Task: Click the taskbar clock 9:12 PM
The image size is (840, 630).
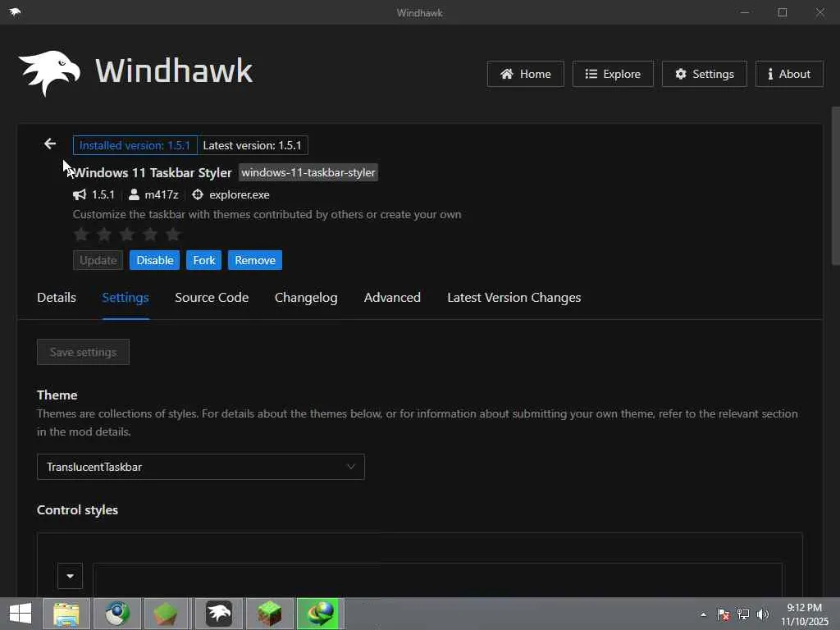Action: click(804, 608)
